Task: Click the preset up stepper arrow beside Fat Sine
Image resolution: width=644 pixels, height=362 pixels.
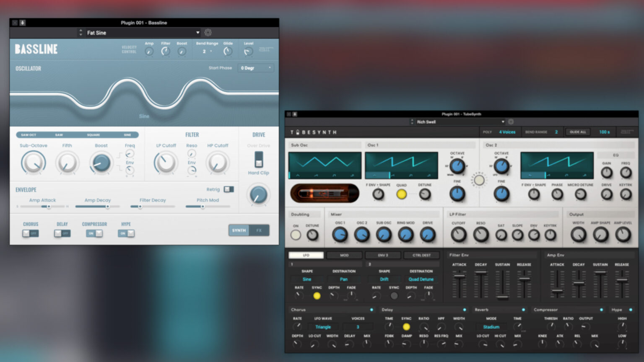Action: pos(80,30)
